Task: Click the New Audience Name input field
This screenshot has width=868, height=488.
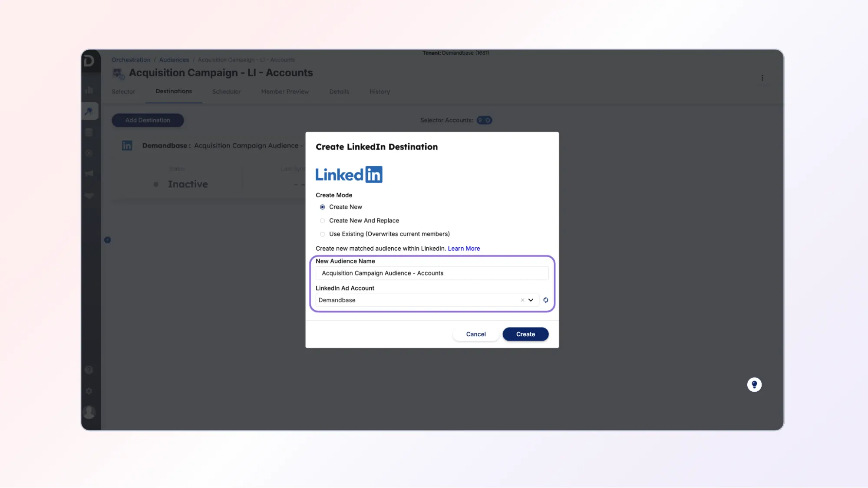Action: point(431,273)
